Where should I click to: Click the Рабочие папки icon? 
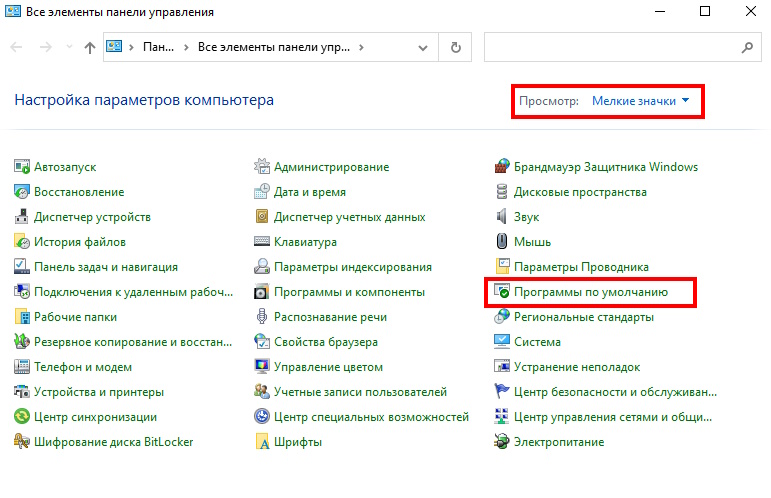point(22,317)
